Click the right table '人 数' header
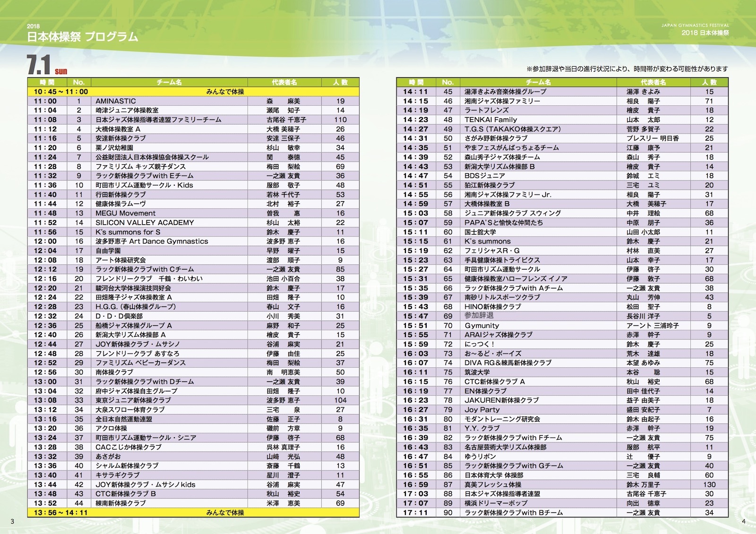This screenshot has width=756, height=534. click(710, 82)
